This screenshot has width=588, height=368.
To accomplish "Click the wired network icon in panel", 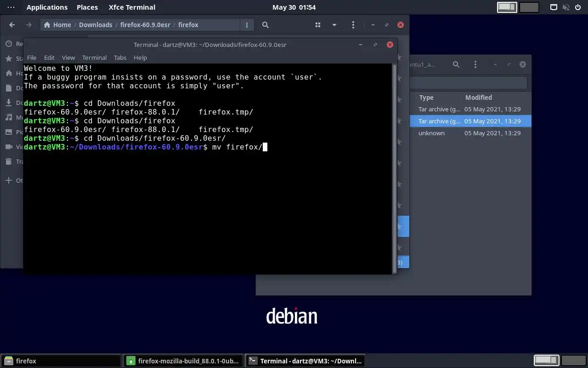I will [x=554, y=7].
